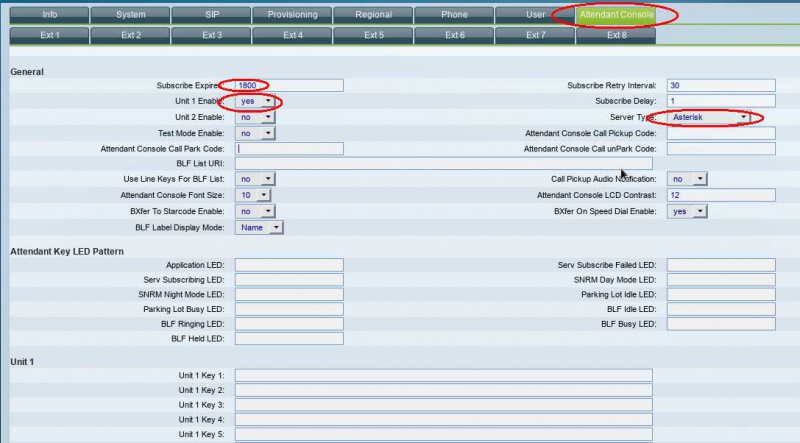800x443 pixels.
Task: Change the Attendant Console Font Size dropdown
Action: tap(255, 195)
